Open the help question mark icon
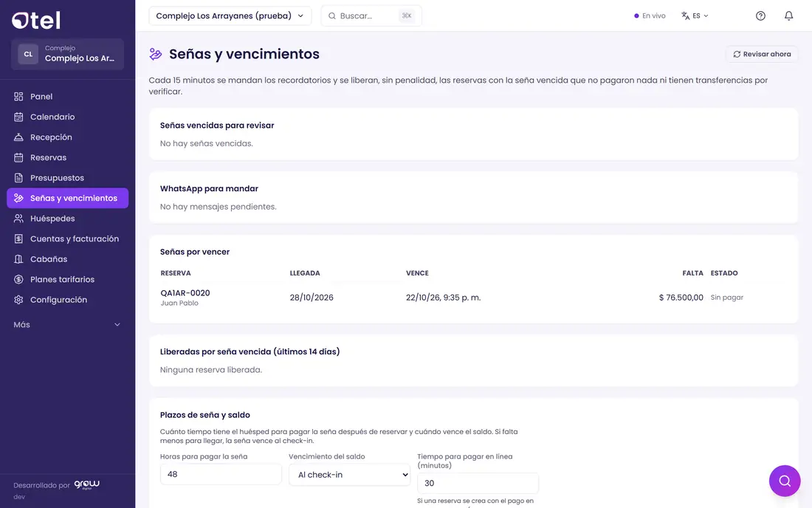The image size is (812, 508). tap(760, 16)
